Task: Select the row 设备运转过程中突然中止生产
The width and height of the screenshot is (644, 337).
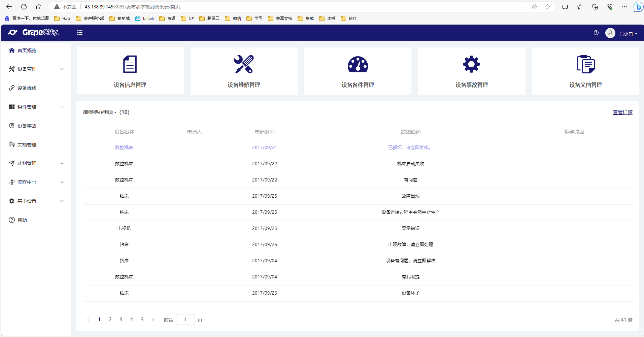Action: [358, 212]
